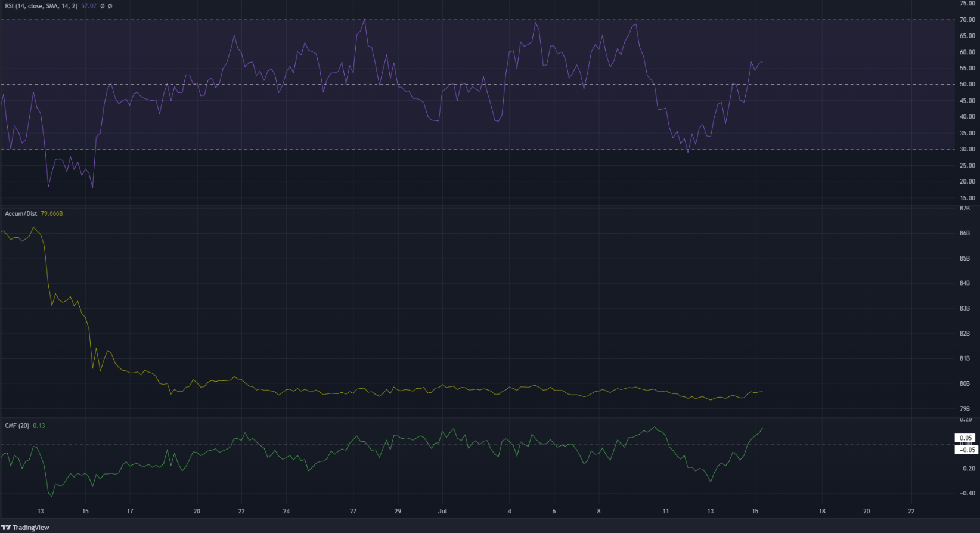Click the 40.00 level on RSI scale
The height and width of the screenshot is (533, 980).
(x=967, y=117)
